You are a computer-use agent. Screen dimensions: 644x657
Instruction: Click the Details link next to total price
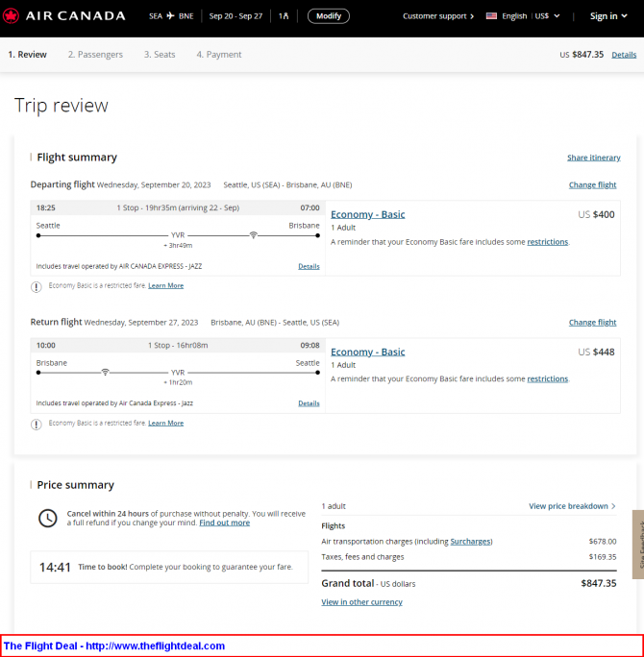(x=624, y=55)
